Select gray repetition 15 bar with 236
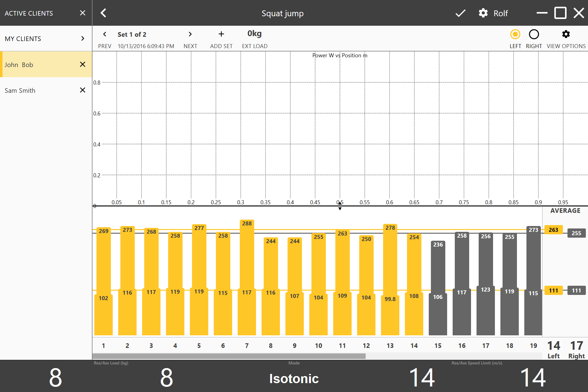The height and width of the screenshot is (392, 588). click(438, 288)
